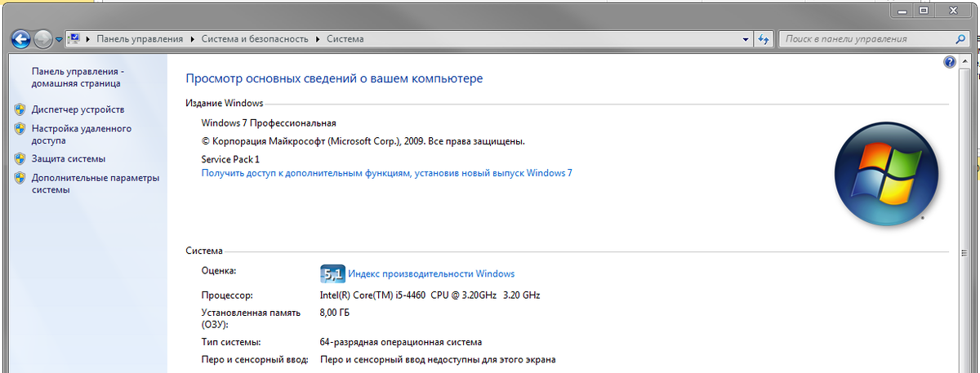Select Панель управления in the breadcrumb
The width and height of the screenshot is (980, 373).
pos(141,38)
